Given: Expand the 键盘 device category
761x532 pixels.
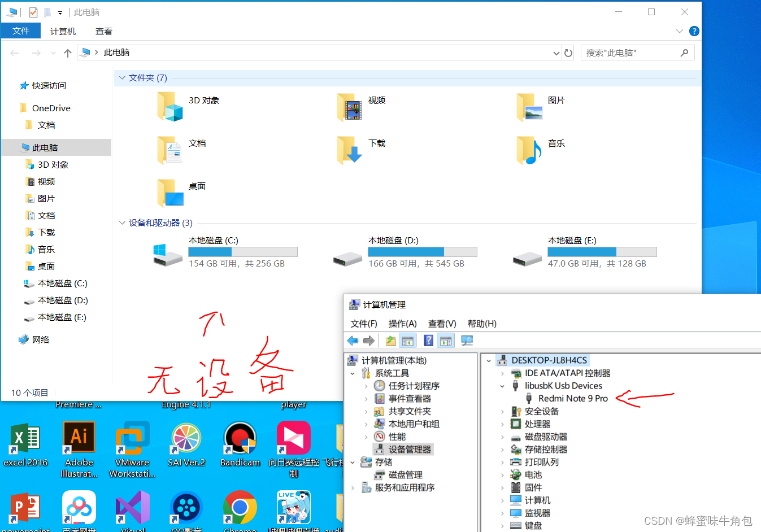Looking at the screenshot, I should [x=502, y=526].
